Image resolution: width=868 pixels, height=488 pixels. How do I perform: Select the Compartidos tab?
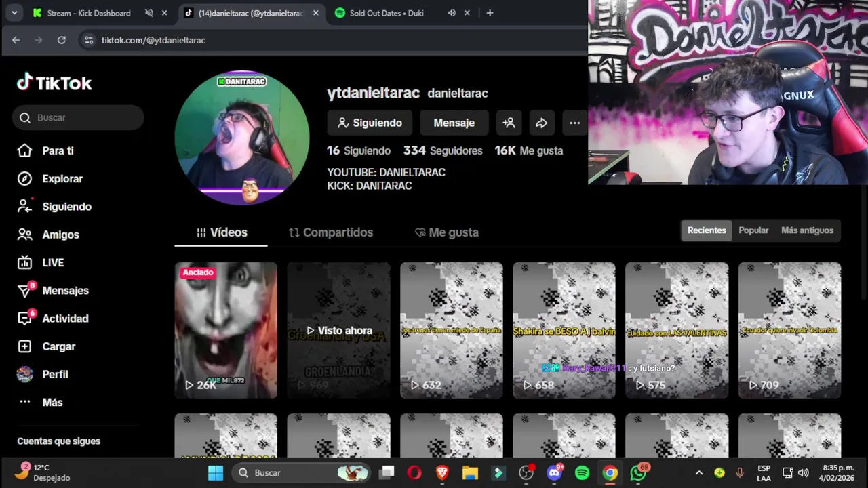(x=331, y=232)
